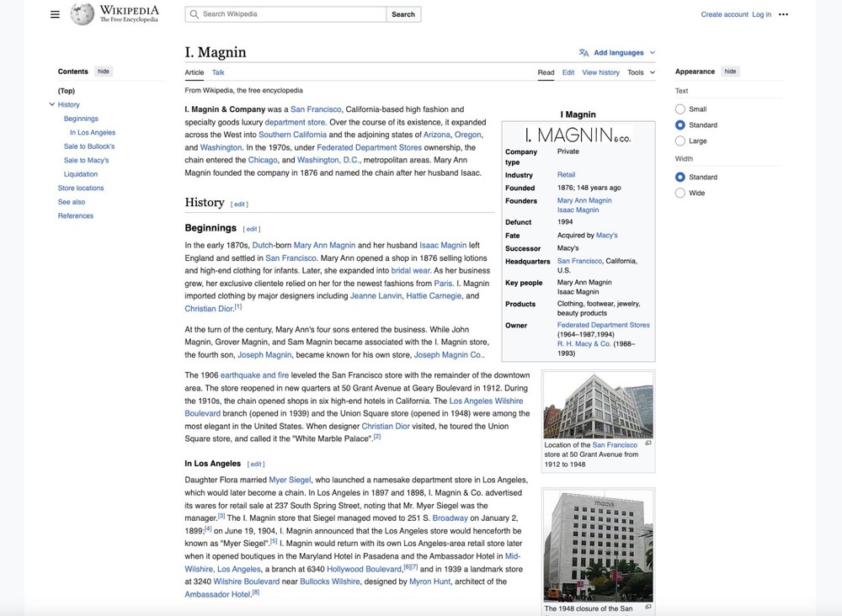This screenshot has height=616, width=842.
Task: Open the Edit tab
Action: (x=568, y=72)
